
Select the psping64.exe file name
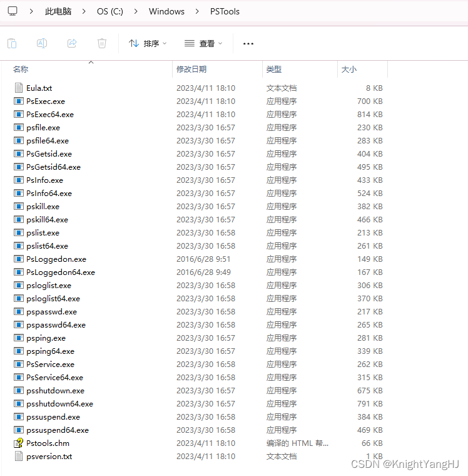[x=50, y=351]
